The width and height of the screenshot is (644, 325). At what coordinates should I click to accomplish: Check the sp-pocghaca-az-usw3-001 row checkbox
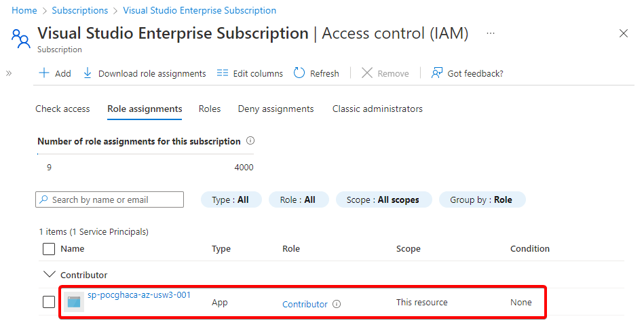click(49, 302)
